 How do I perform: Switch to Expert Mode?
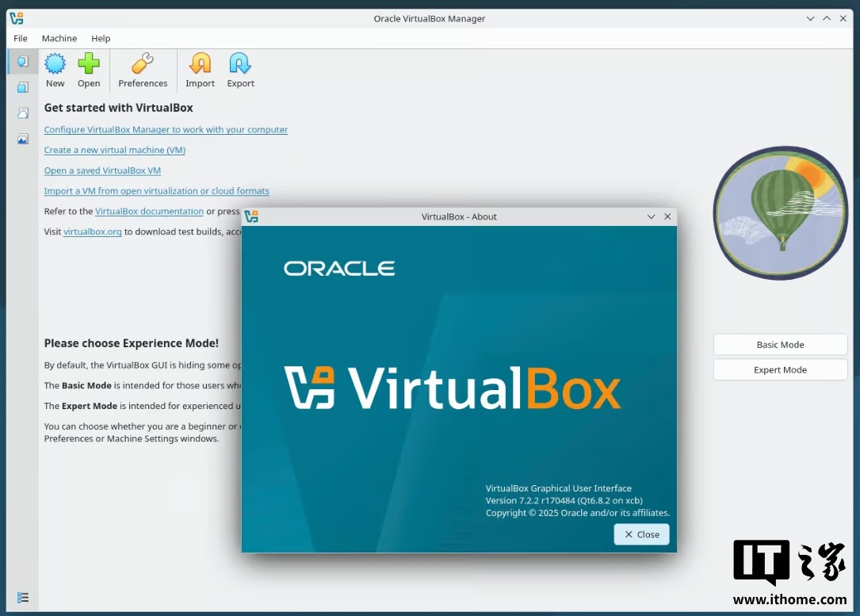780,369
